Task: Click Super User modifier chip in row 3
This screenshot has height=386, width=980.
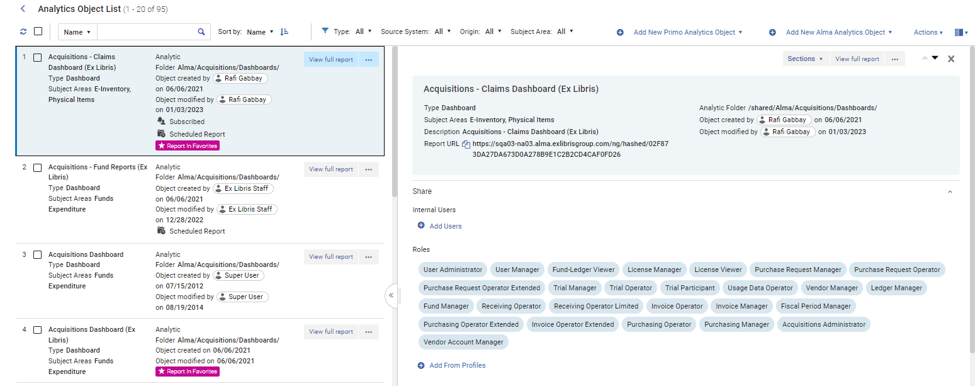Action: click(x=242, y=297)
